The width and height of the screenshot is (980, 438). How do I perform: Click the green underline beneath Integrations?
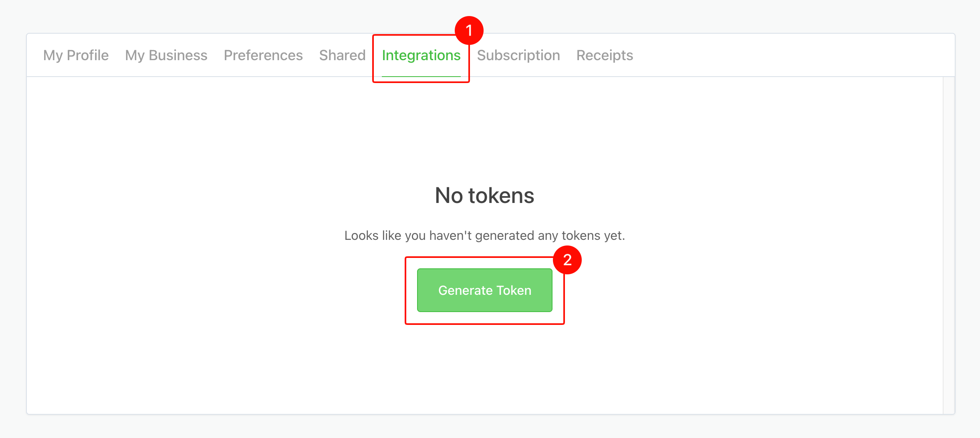421,76
